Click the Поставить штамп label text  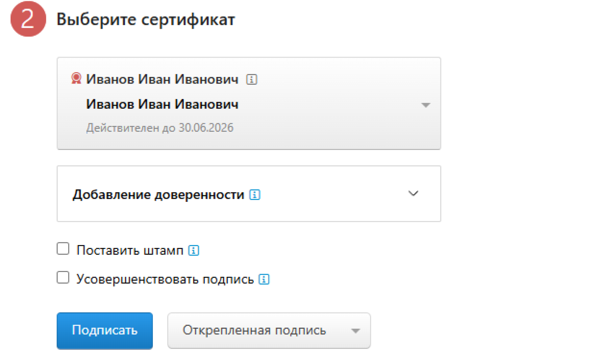(130, 251)
